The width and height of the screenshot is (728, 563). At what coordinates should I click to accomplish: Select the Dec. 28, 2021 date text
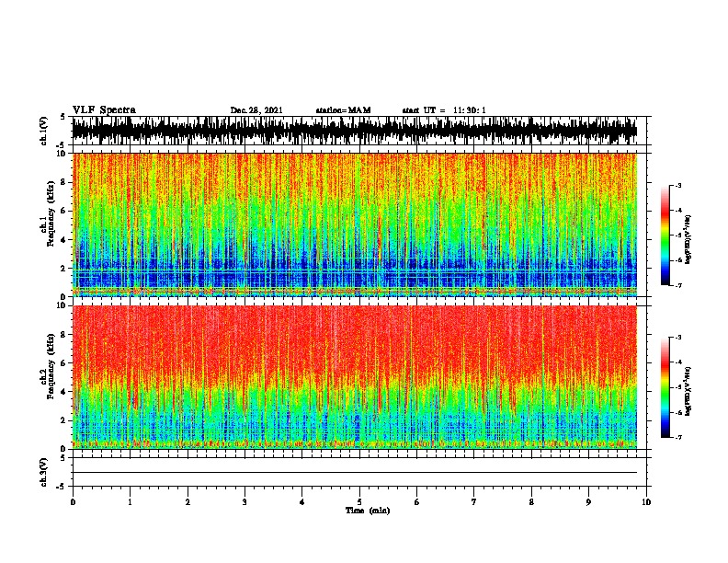pos(256,110)
